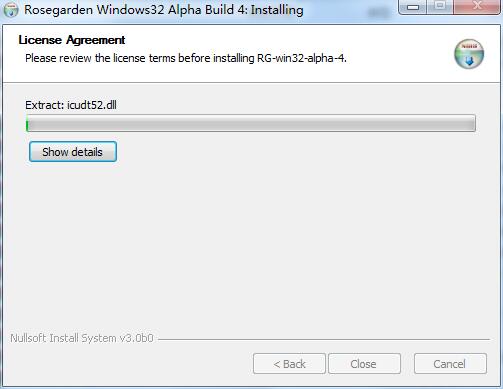Close the installer with title bar X
Image resolution: width=503 pixels, height=389 pixels.
(477, 7)
